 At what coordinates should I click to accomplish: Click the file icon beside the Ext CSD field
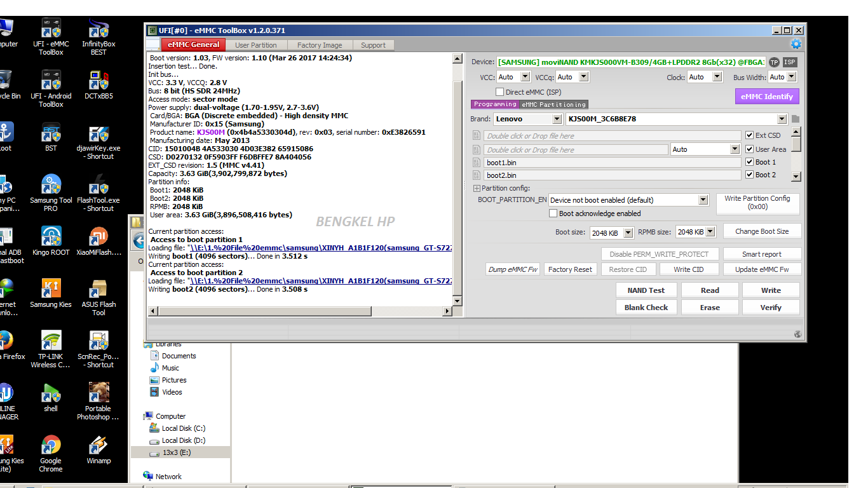click(477, 135)
